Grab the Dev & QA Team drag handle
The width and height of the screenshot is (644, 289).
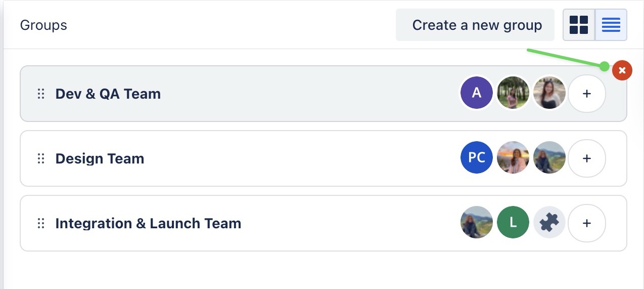41,94
